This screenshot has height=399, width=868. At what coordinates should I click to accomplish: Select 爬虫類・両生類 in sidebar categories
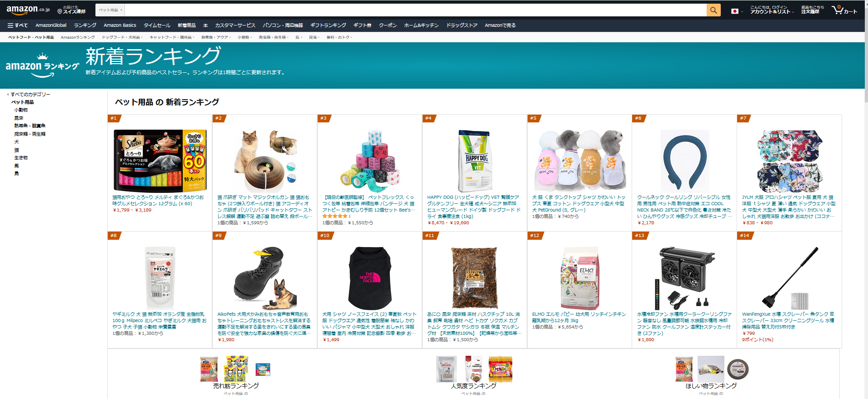(x=30, y=134)
